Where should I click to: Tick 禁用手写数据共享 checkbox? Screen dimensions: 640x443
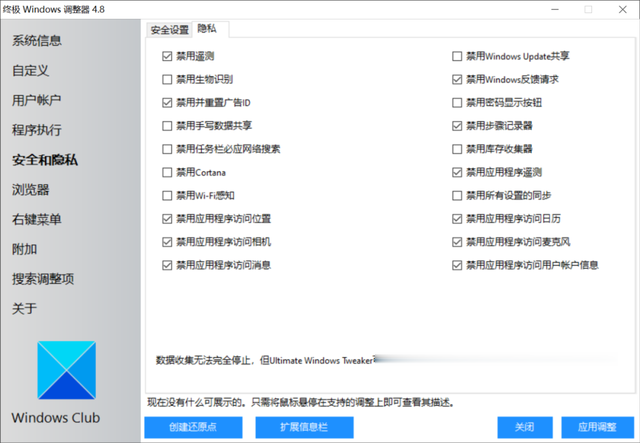coord(167,126)
